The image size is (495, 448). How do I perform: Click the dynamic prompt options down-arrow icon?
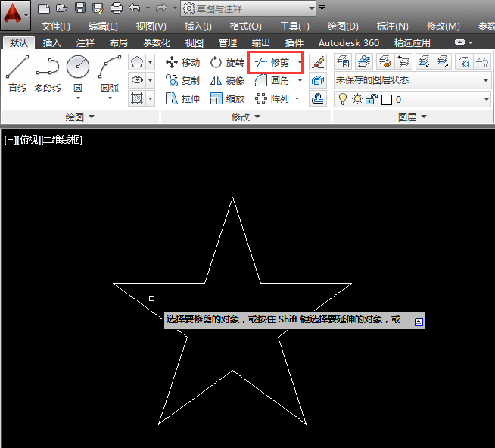click(x=419, y=322)
